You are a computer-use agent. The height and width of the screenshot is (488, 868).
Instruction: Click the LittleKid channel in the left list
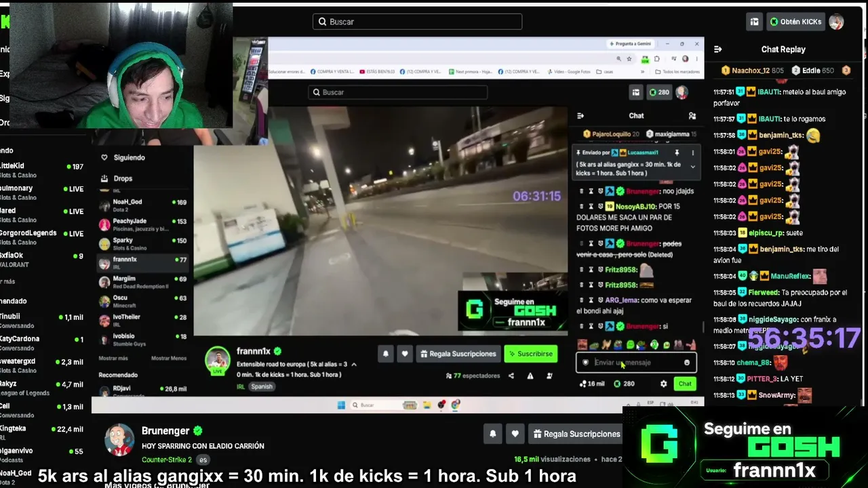[x=42, y=169]
